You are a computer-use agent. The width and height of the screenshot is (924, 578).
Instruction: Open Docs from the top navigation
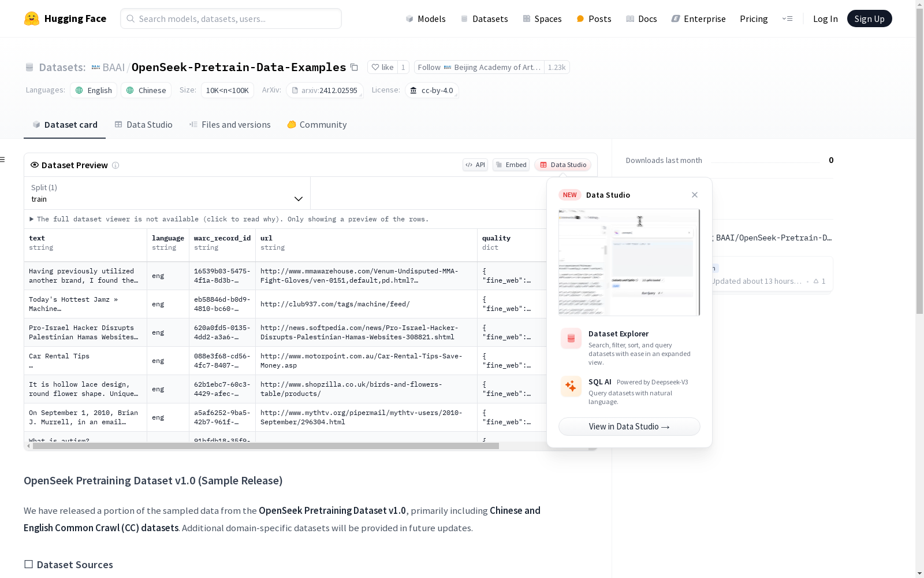coord(642,18)
